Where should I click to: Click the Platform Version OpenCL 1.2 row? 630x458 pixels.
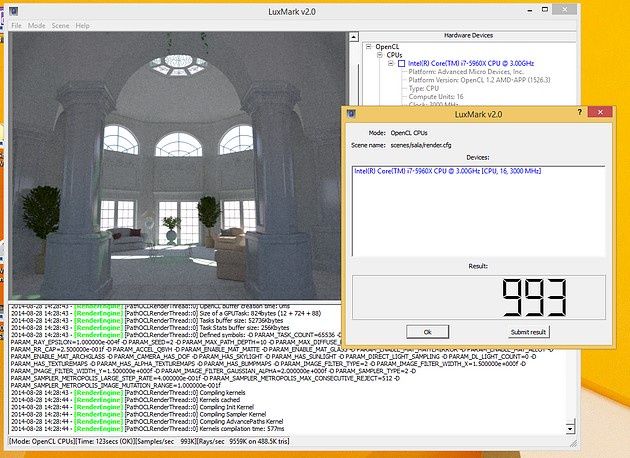479,80
